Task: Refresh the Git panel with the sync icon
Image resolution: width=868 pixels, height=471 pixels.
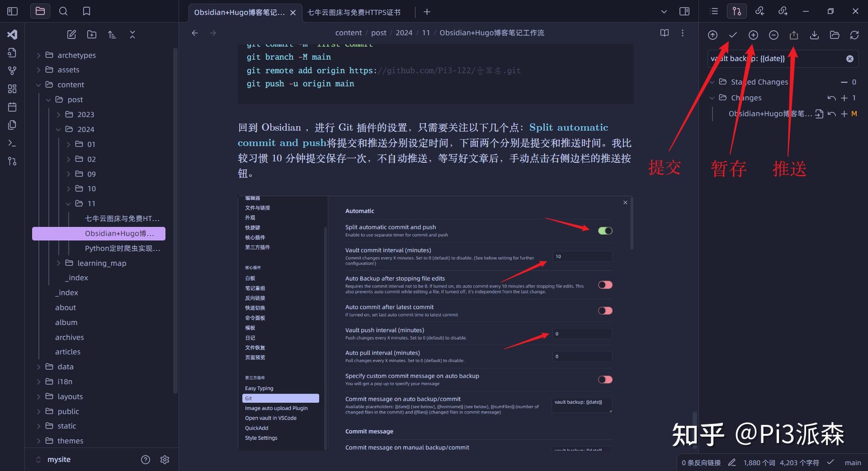Action: pyautogui.click(x=854, y=35)
